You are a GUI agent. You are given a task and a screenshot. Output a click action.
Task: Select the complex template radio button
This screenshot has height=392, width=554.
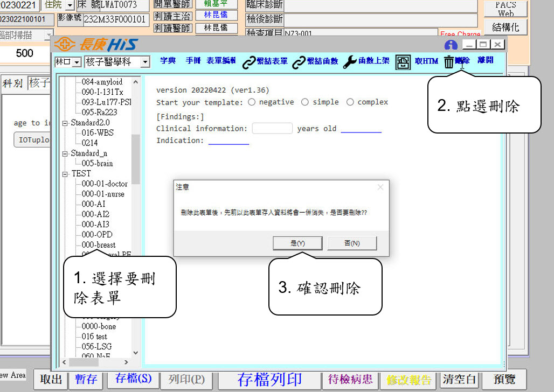pos(350,102)
